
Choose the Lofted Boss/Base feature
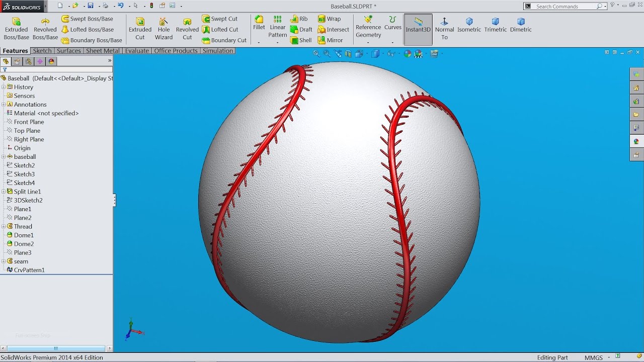tap(88, 30)
